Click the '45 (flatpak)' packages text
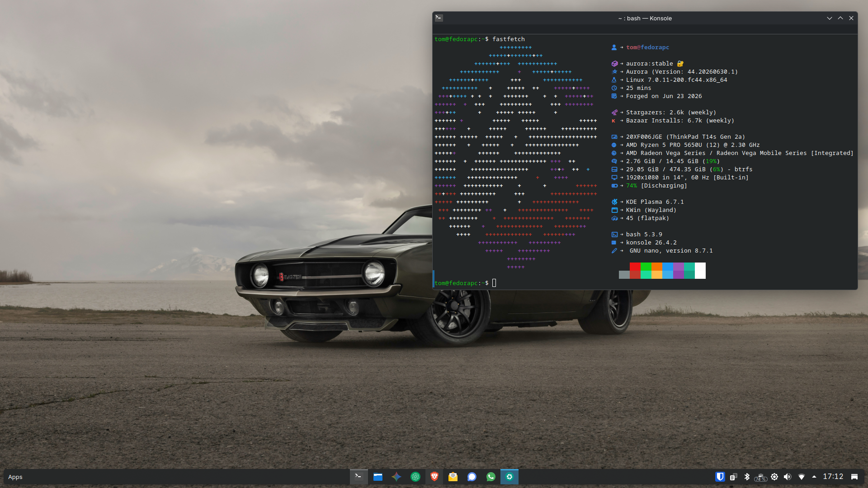 (648, 218)
